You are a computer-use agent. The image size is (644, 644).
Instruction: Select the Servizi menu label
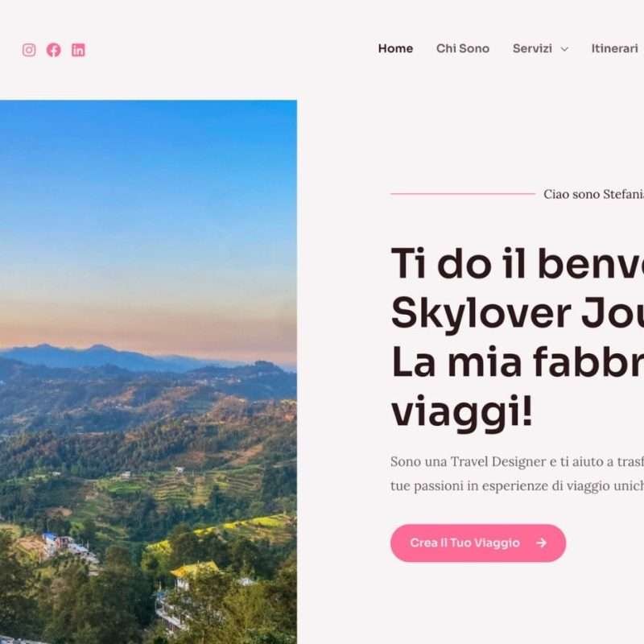click(532, 48)
